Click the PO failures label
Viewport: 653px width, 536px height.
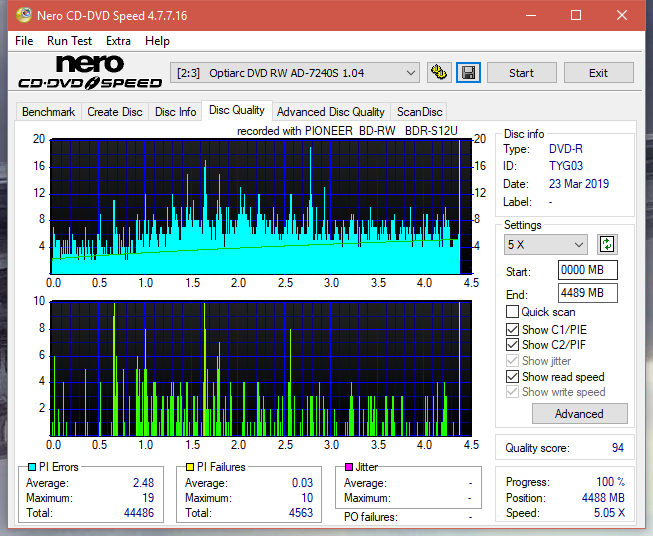[x=371, y=517]
